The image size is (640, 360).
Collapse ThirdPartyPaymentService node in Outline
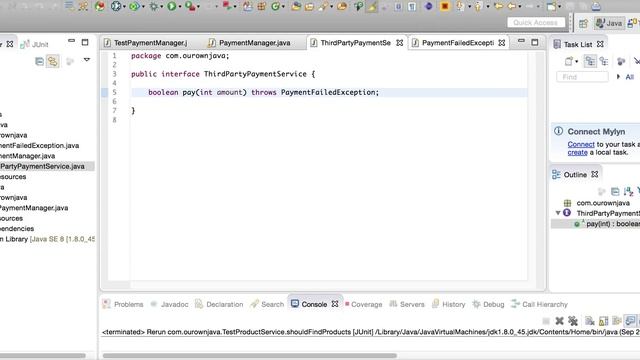tap(558, 213)
